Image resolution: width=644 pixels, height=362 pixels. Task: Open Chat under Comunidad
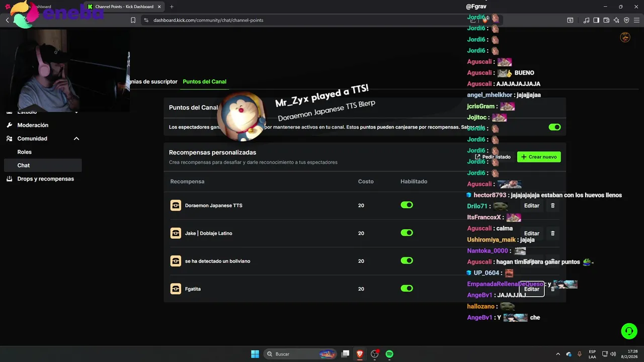[43, 165]
